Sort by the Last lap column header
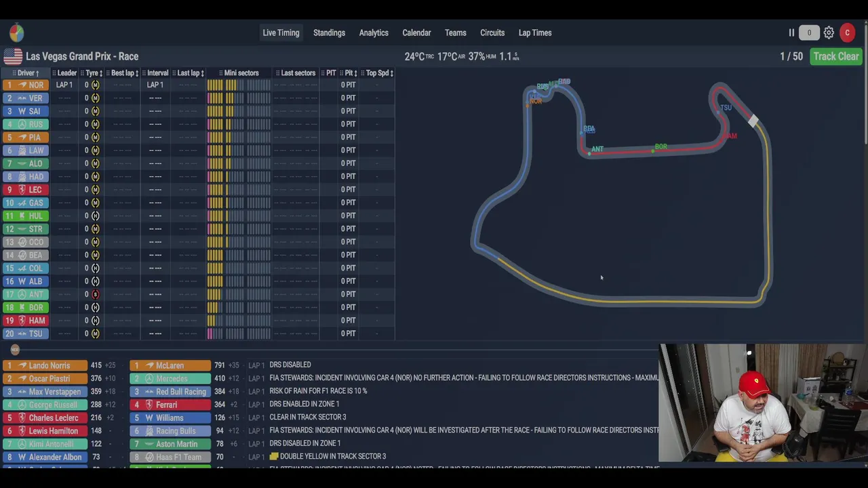The height and width of the screenshot is (488, 868). pyautogui.click(x=188, y=73)
